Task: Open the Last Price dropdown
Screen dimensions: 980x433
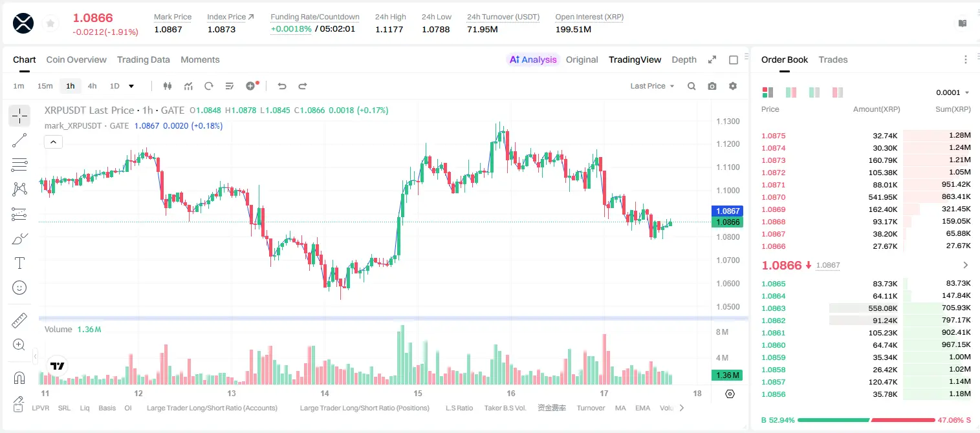Action: (x=652, y=86)
